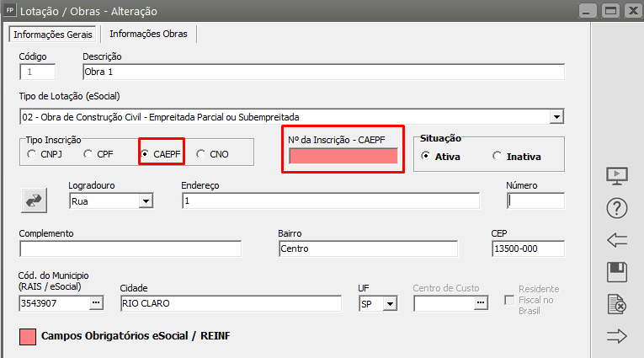Select the CNO inscription type
Viewport: 644px width, 358px height.
point(200,155)
